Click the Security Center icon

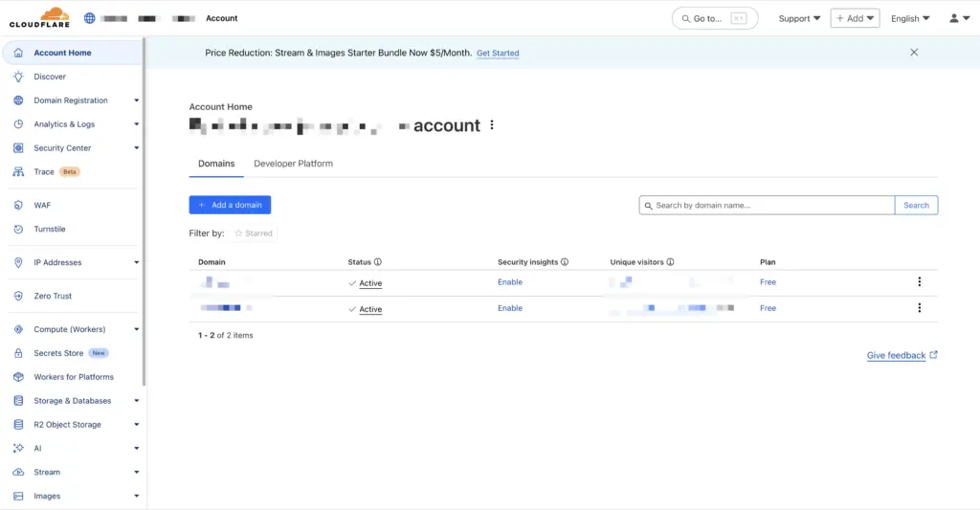tap(18, 148)
